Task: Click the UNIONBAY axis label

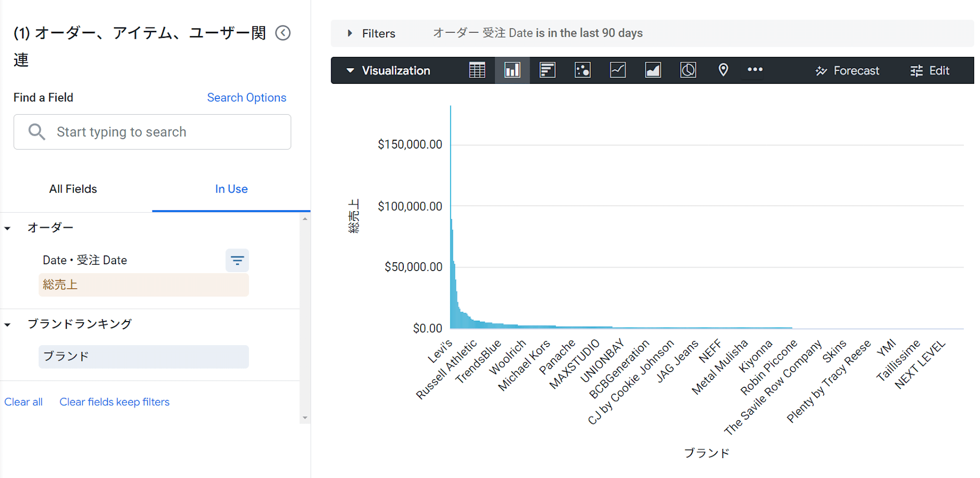Action: pyautogui.click(x=602, y=361)
